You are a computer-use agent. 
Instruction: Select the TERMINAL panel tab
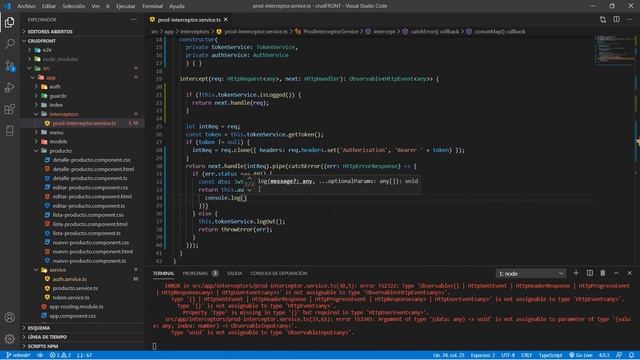pyautogui.click(x=163, y=273)
